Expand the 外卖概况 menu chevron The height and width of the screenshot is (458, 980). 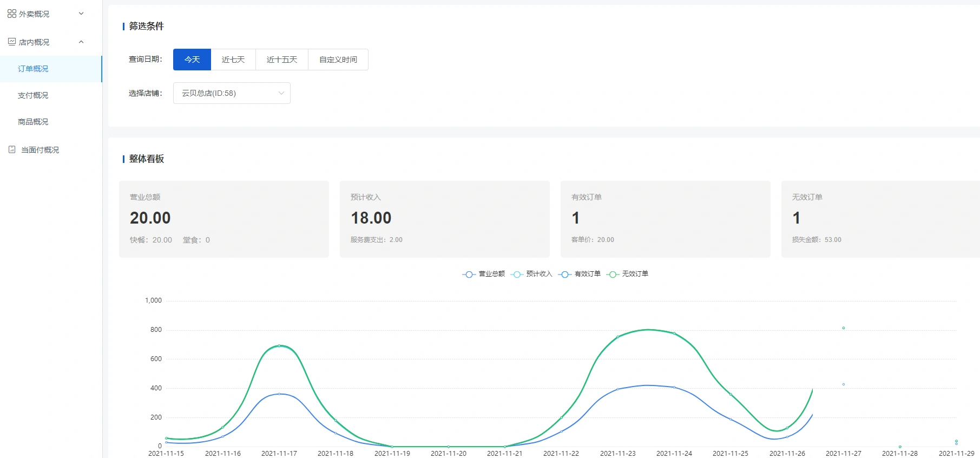pos(81,14)
